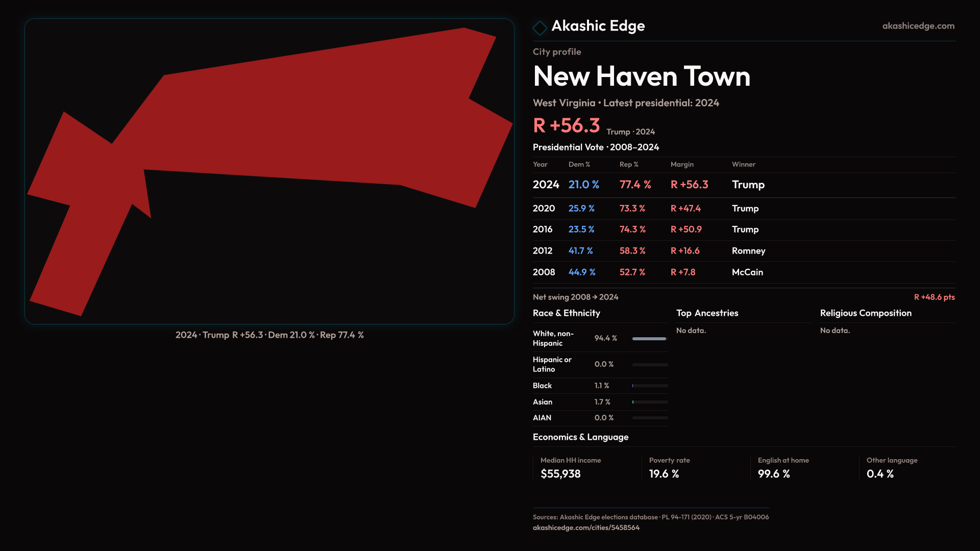Click the Akashic Edge diamond logo icon

click(x=540, y=28)
